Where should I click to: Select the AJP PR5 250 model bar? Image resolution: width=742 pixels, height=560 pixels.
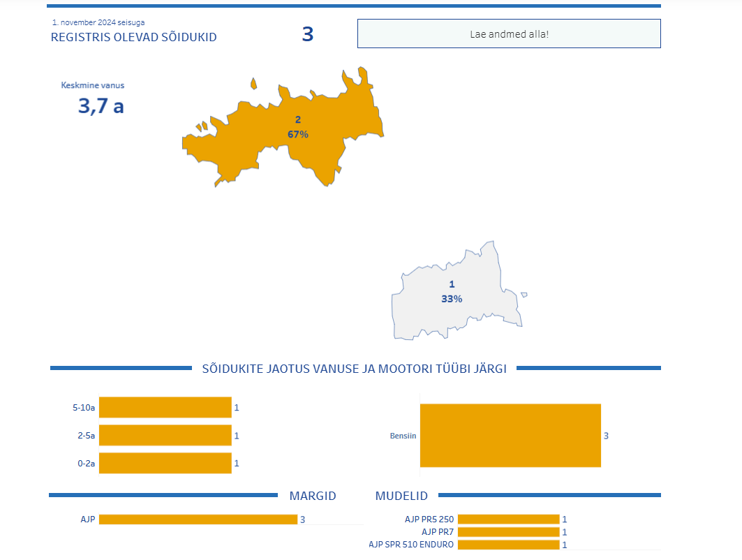click(508, 519)
